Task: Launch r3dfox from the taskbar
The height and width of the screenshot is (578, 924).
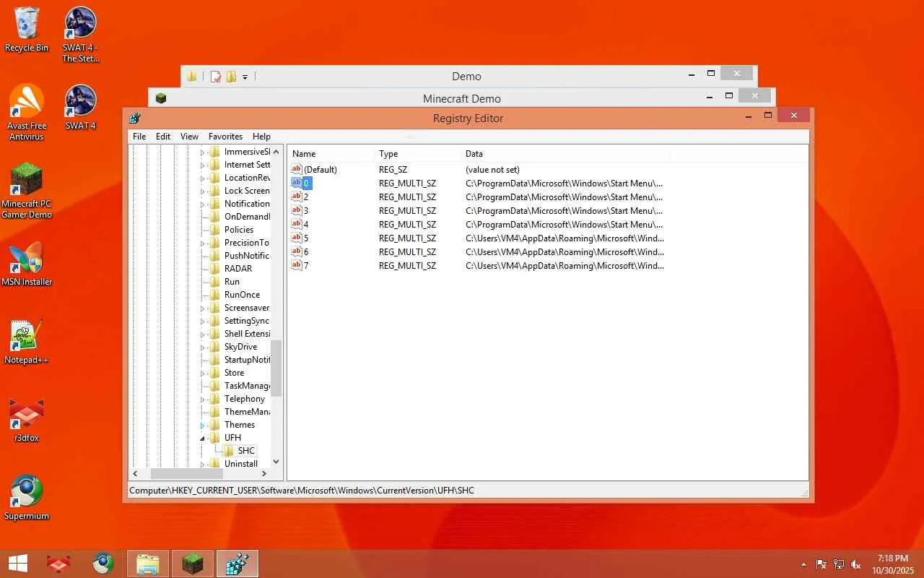Action: coord(59,564)
